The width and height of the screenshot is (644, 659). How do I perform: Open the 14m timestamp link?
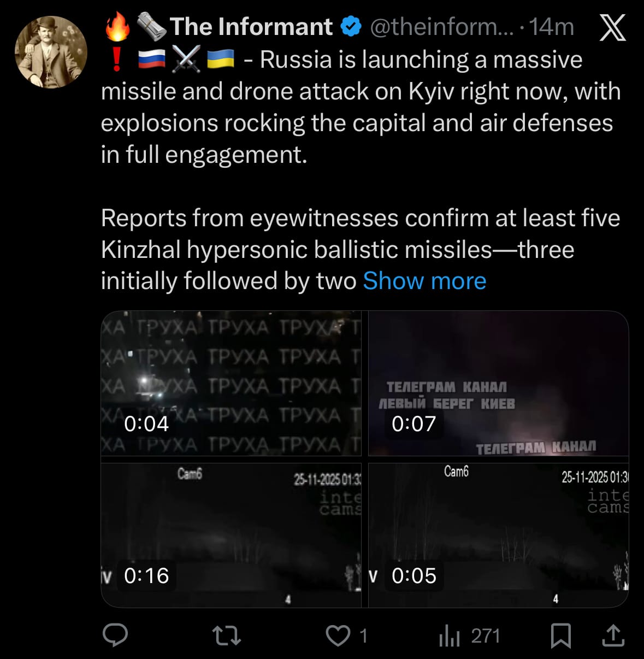pos(552,27)
